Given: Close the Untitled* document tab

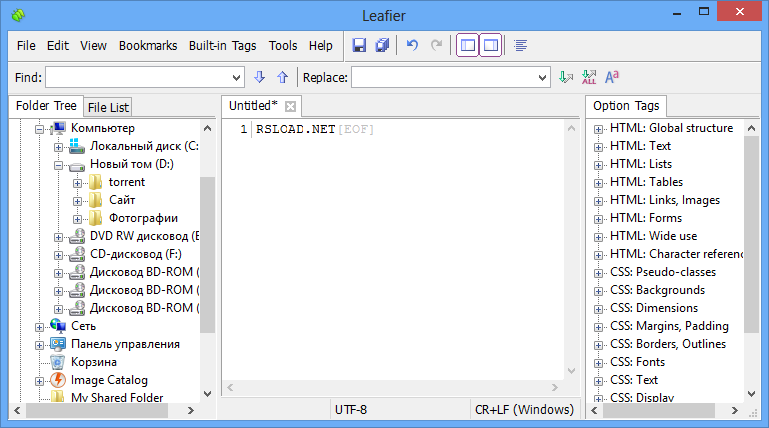Looking at the screenshot, I should click(x=290, y=106).
